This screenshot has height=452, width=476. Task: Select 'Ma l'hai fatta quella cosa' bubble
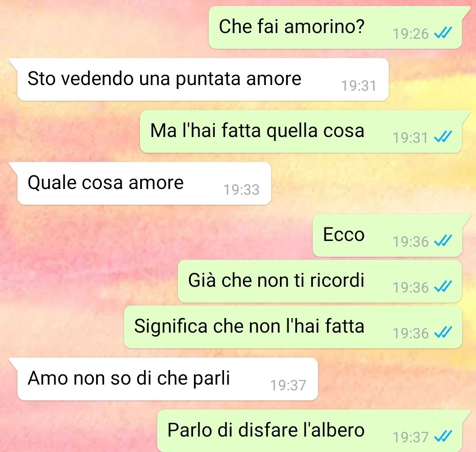301,131
